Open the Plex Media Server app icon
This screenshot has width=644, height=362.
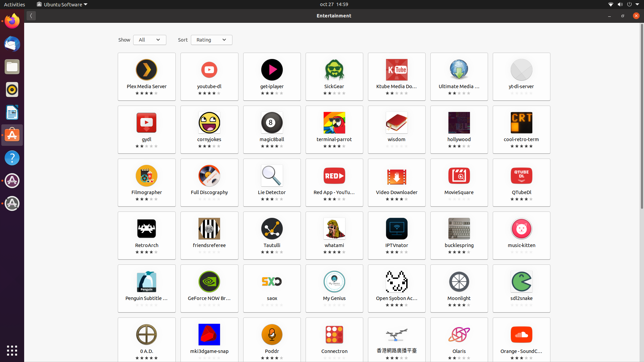coord(147,70)
